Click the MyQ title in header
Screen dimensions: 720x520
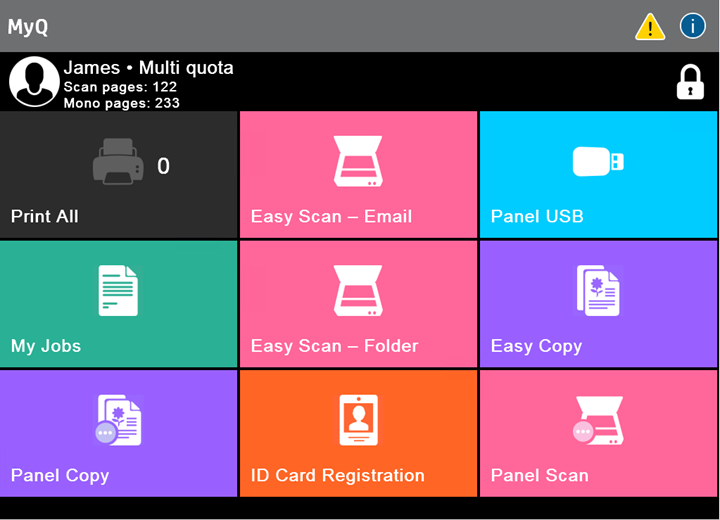(x=28, y=27)
